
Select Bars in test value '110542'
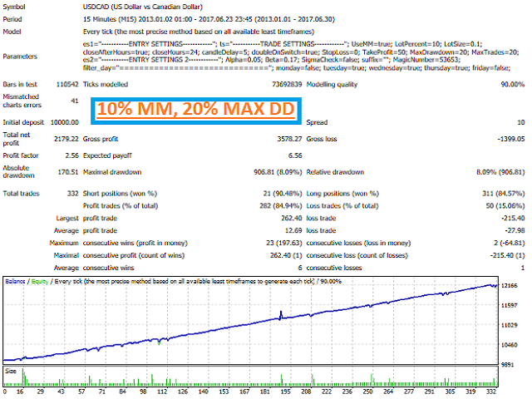67,84
